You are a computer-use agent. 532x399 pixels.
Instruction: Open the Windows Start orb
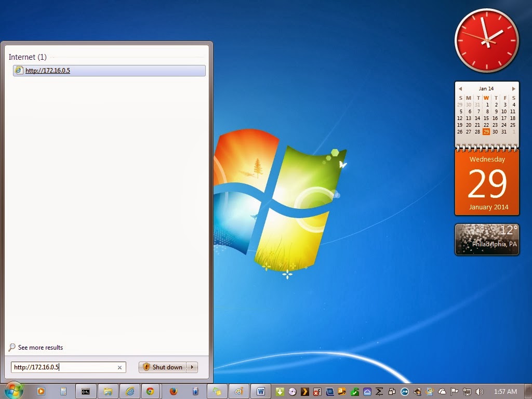[x=14, y=391]
